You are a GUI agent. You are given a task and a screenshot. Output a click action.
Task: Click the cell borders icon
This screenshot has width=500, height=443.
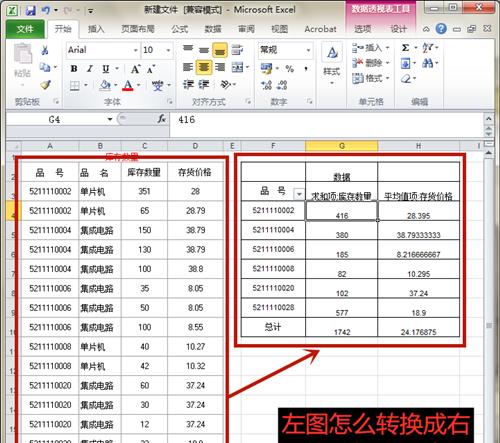[x=75, y=86]
